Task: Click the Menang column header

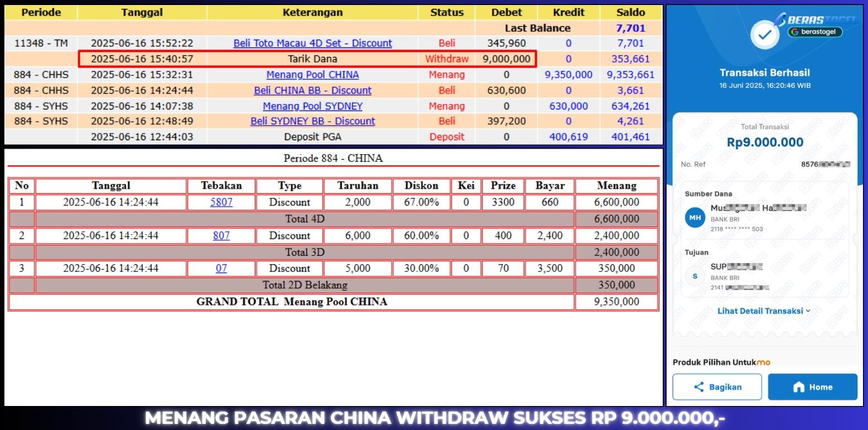Action: [x=616, y=186]
